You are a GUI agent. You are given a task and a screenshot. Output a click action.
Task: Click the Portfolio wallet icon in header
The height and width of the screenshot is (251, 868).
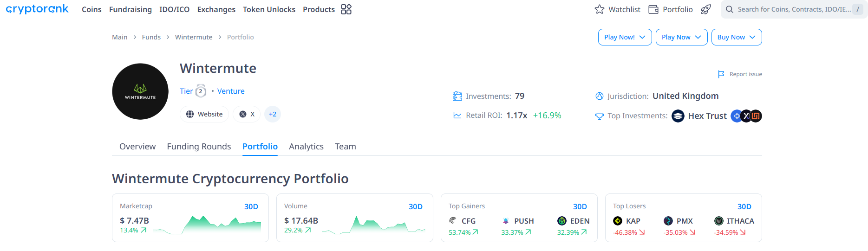(x=653, y=9)
